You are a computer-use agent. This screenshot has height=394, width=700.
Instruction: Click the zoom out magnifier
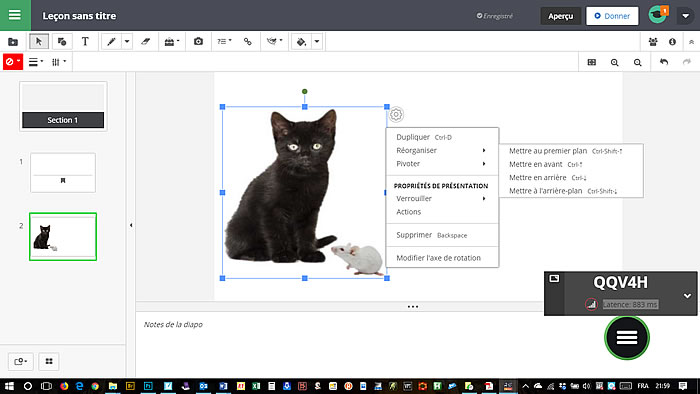[638, 62]
